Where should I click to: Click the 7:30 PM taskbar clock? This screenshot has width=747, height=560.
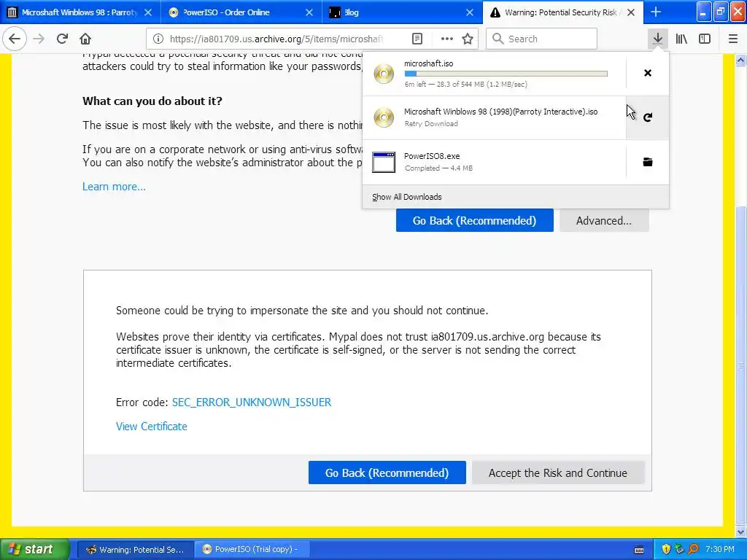(x=720, y=550)
